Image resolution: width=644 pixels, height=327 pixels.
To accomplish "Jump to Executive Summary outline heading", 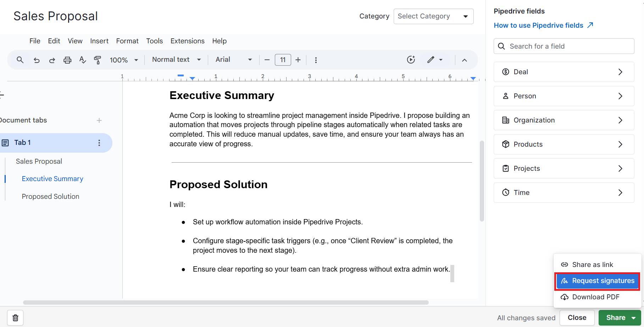I will coord(52,179).
